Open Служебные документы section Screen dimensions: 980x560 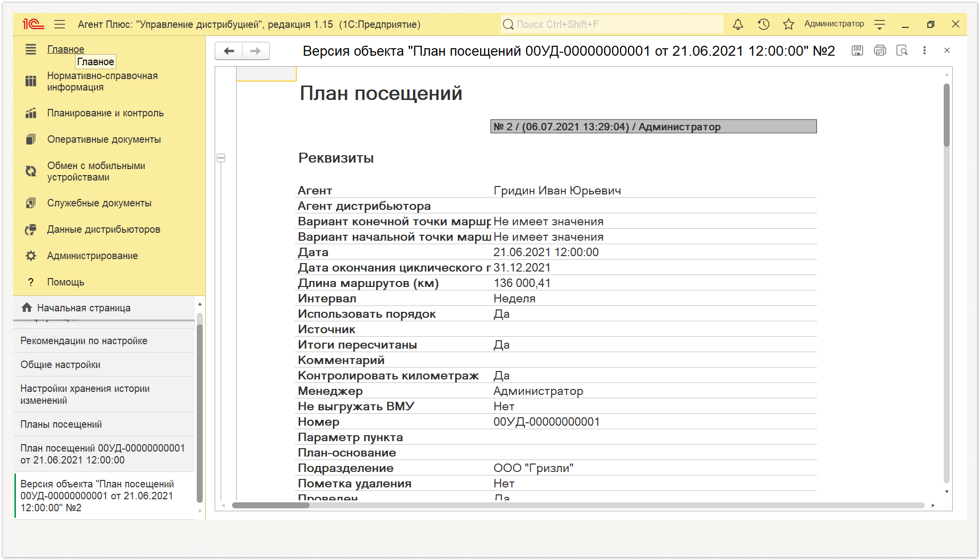tap(99, 203)
